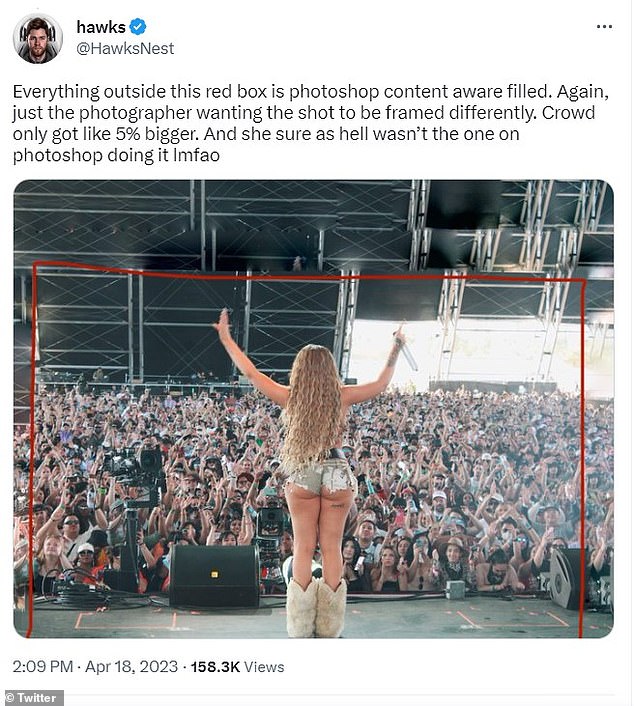The image size is (634, 706).
Task: Click the black stage monitor speaker
Action: 214,576
